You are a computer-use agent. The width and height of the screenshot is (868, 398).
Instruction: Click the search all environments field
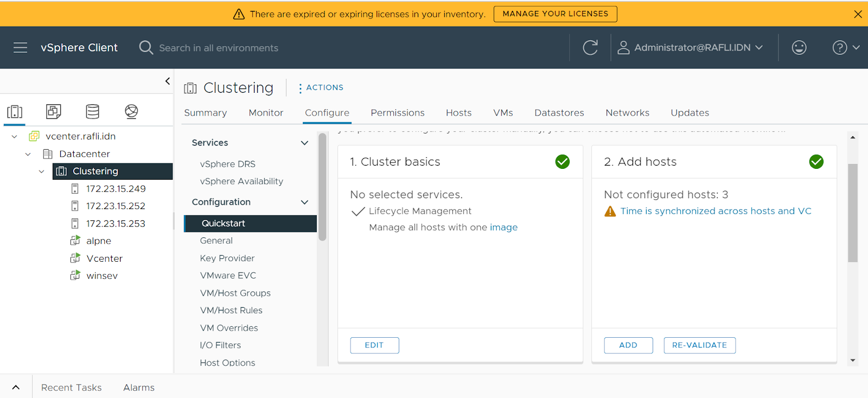tap(219, 48)
